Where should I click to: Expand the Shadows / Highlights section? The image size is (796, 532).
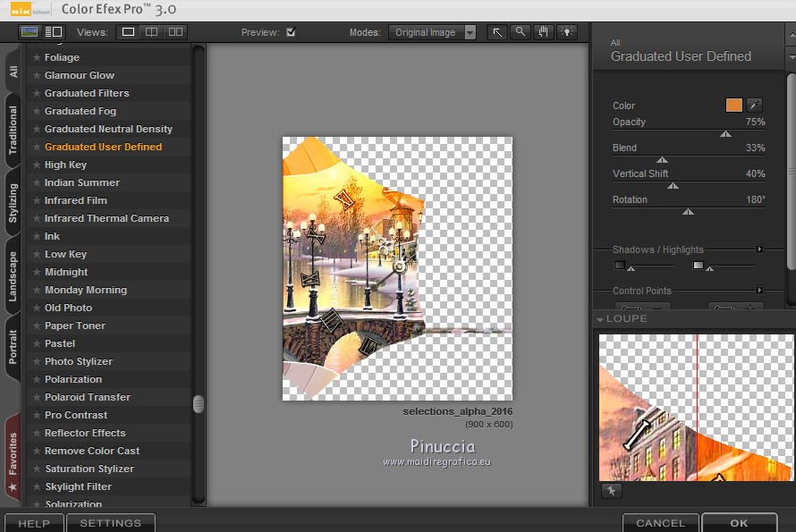coord(759,249)
